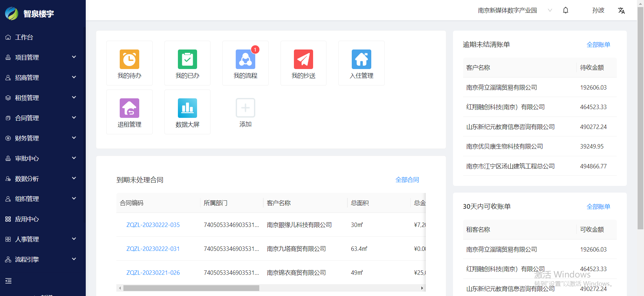Expand the 数据分析 menu chevron
The height and width of the screenshot is (296, 644).
coord(74,178)
